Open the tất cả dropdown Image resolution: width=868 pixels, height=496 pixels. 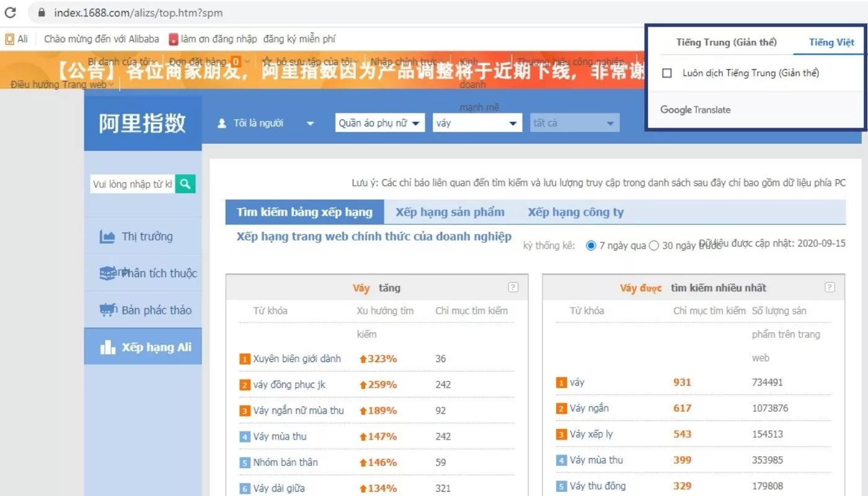pyautogui.click(x=574, y=123)
